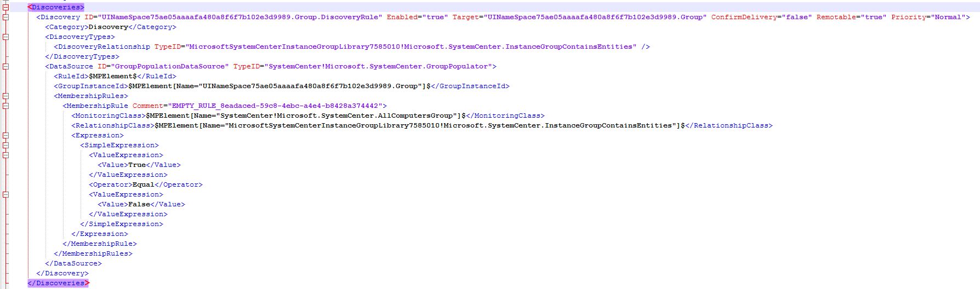Click the EMPTY_RULE comment attribute value
This screenshot has height=289, width=980.
pyautogui.click(x=275, y=106)
